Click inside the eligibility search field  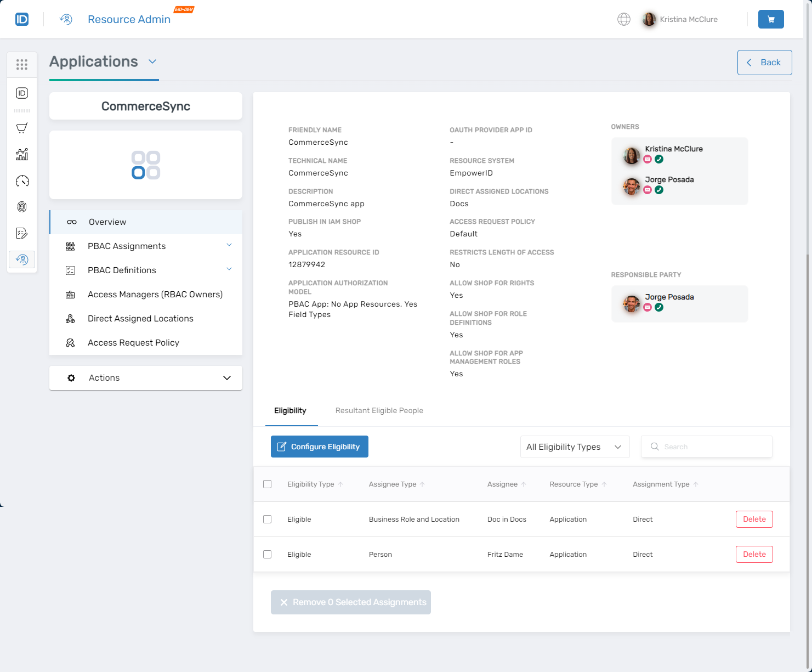(706, 447)
